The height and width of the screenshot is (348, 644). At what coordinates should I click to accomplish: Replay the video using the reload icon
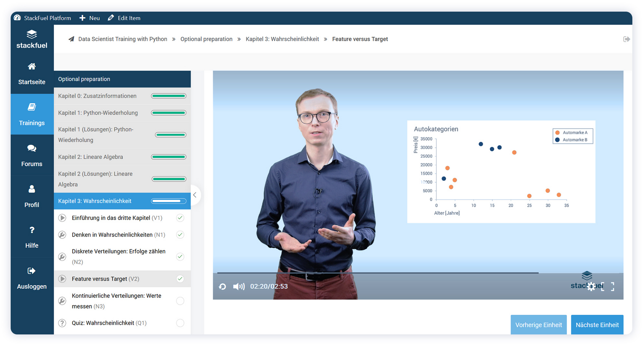pos(222,286)
